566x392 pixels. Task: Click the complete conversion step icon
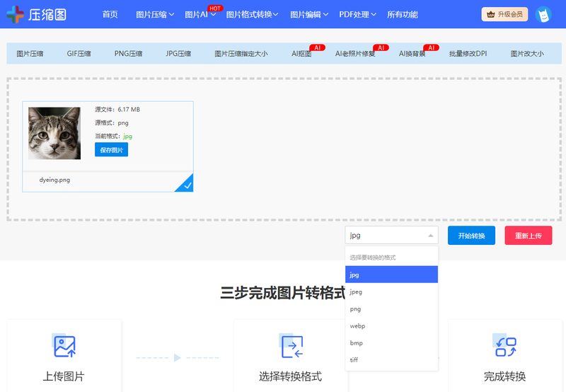504,346
